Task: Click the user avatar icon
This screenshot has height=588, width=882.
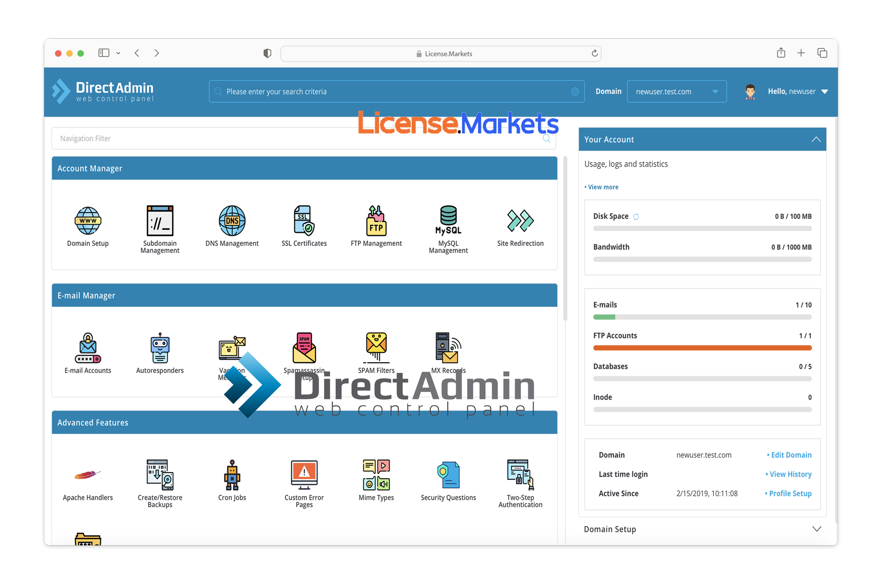Action: [x=750, y=92]
